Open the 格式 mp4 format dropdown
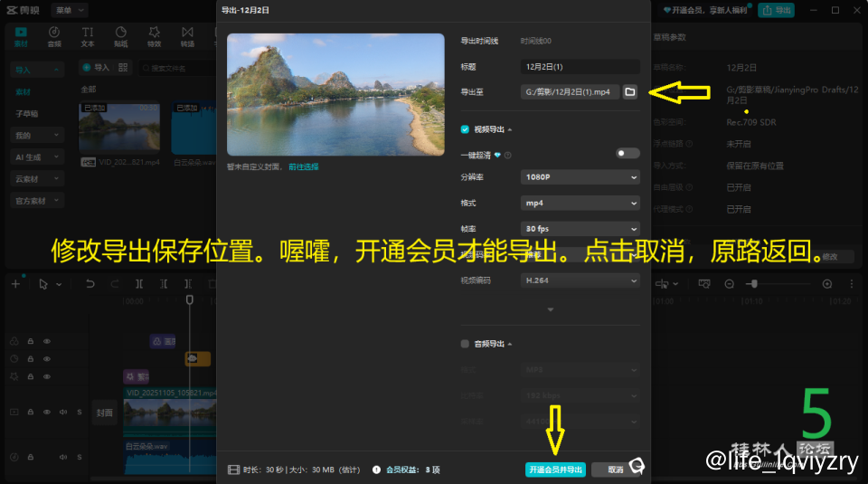 pyautogui.click(x=580, y=204)
